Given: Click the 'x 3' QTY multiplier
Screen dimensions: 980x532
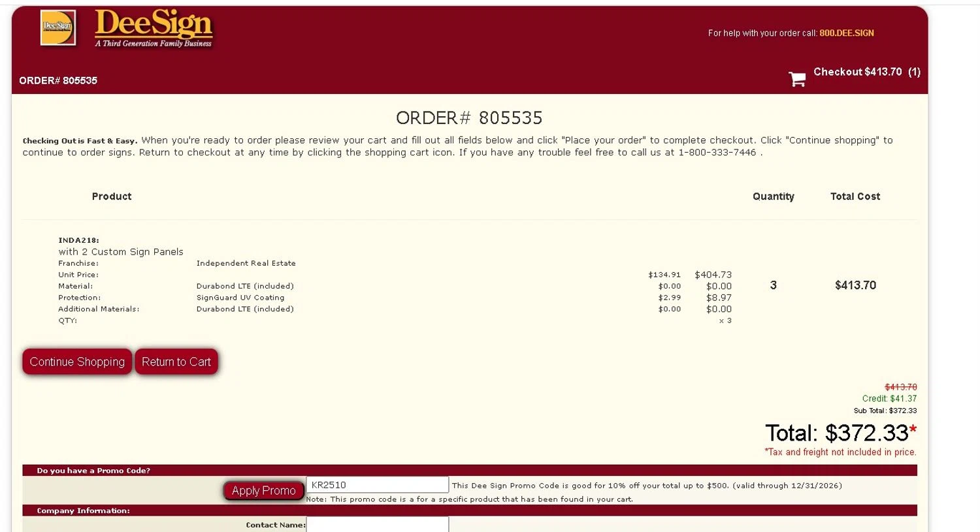Looking at the screenshot, I should [725, 321].
